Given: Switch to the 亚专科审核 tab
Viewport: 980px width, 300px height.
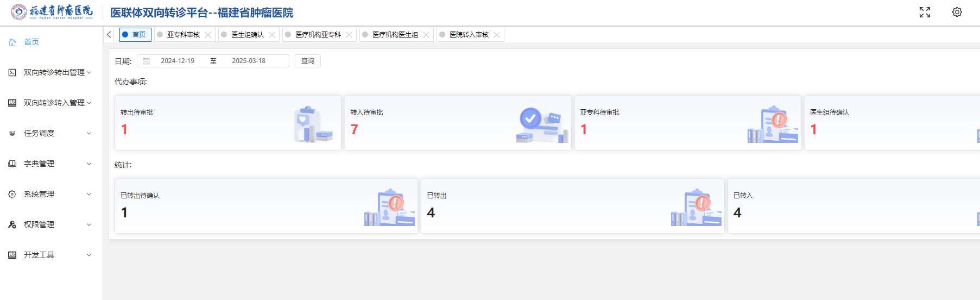Looking at the screenshot, I should [x=184, y=35].
